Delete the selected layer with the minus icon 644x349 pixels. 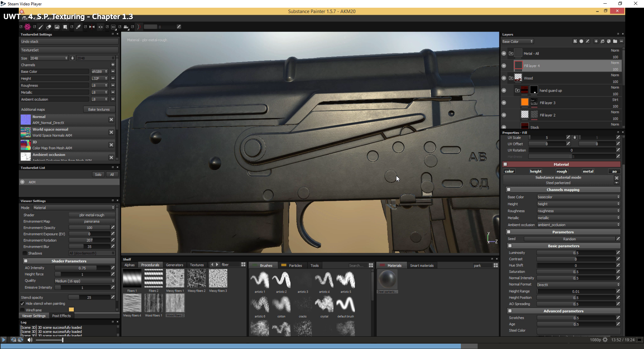622,41
